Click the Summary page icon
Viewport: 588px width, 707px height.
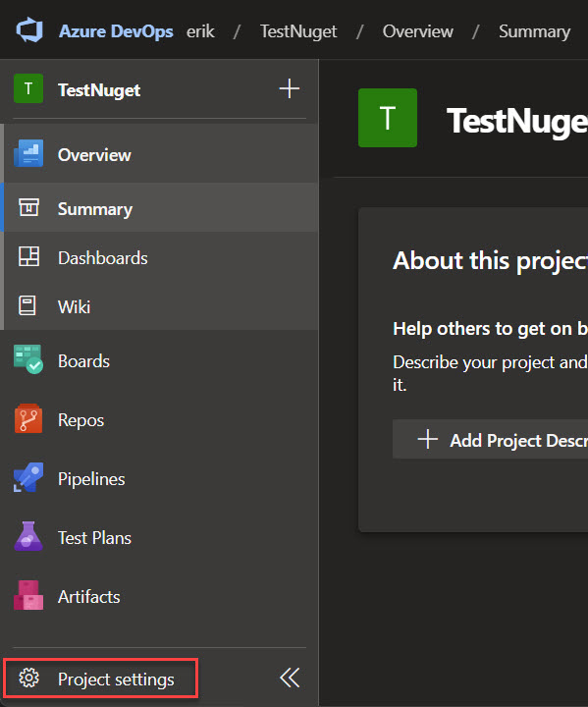[28, 208]
